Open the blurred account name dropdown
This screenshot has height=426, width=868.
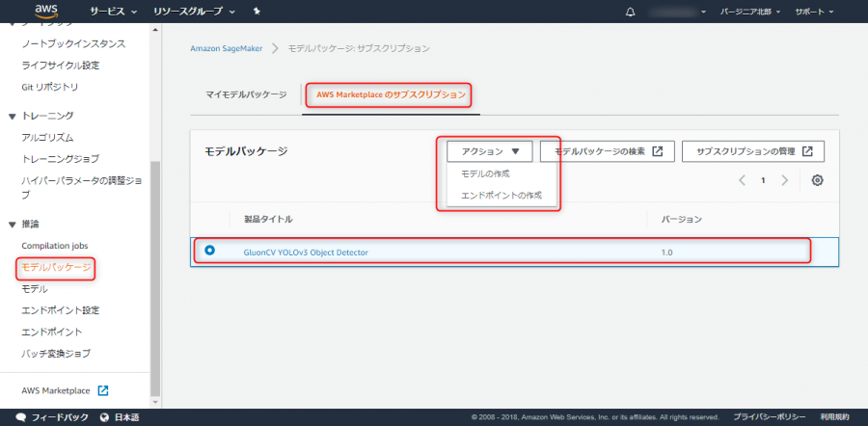(x=678, y=12)
